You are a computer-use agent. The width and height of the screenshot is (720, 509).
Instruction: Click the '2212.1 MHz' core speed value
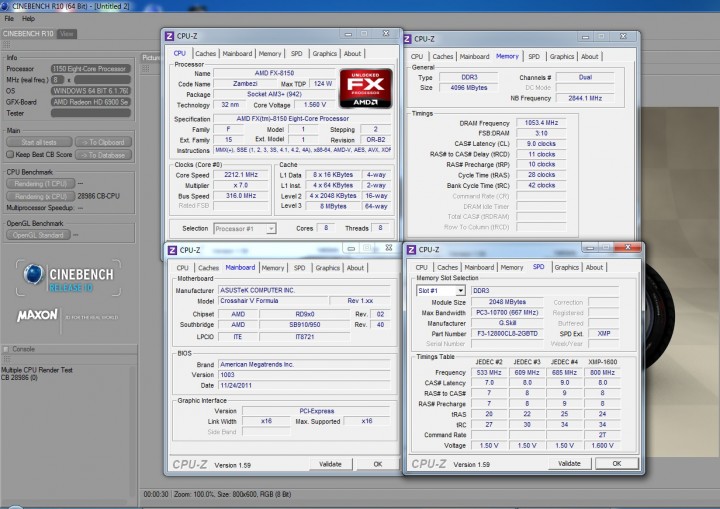241,175
